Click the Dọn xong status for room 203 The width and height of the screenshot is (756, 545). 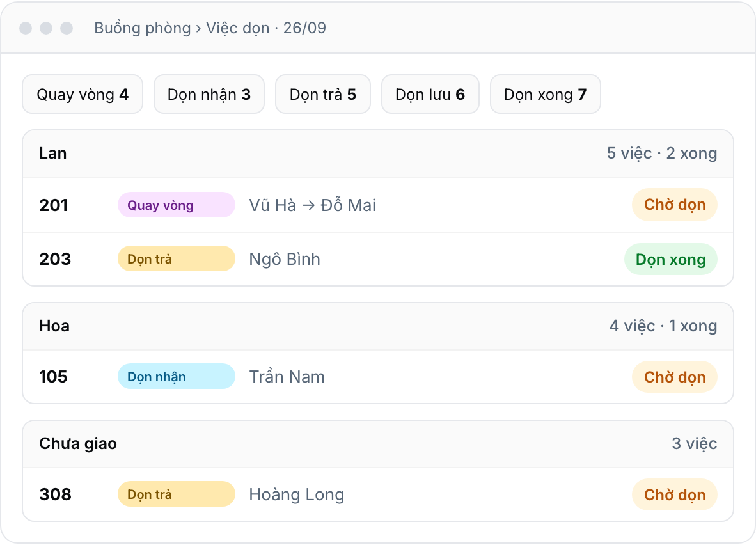(671, 259)
